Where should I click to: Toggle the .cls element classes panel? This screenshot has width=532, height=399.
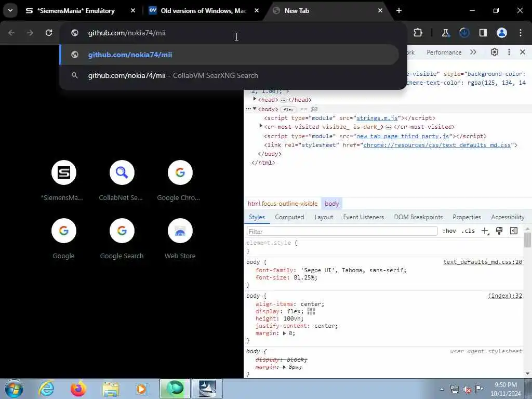[x=468, y=231]
